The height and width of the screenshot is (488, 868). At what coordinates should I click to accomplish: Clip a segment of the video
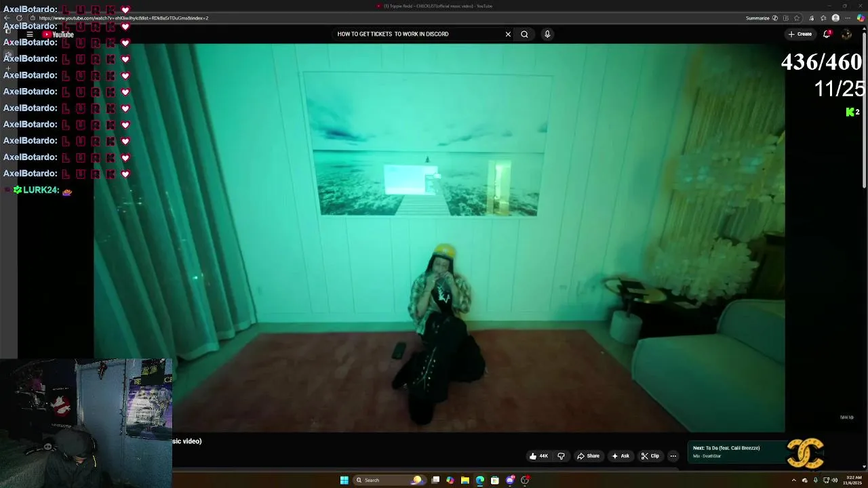coord(650,456)
